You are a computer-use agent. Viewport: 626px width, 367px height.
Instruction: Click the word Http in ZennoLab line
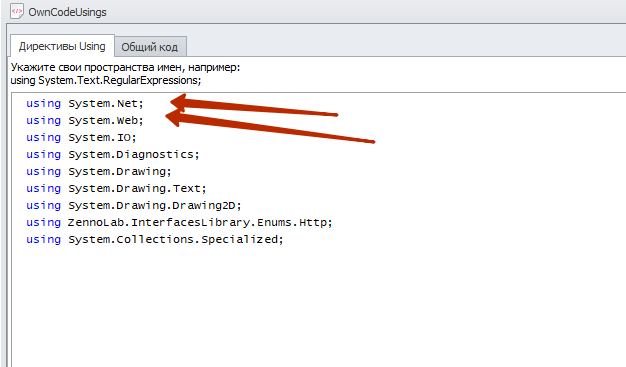pos(313,222)
